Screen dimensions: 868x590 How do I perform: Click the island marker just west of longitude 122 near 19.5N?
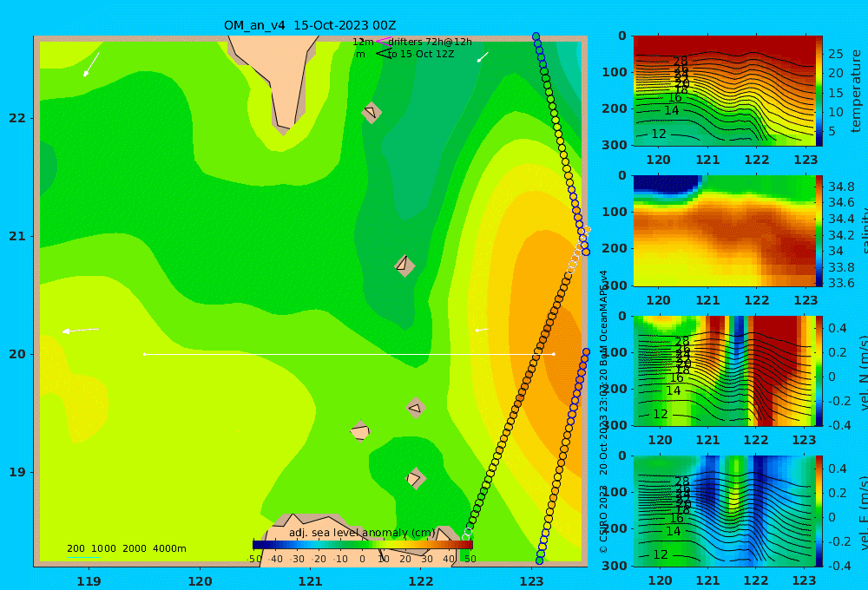[415, 408]
